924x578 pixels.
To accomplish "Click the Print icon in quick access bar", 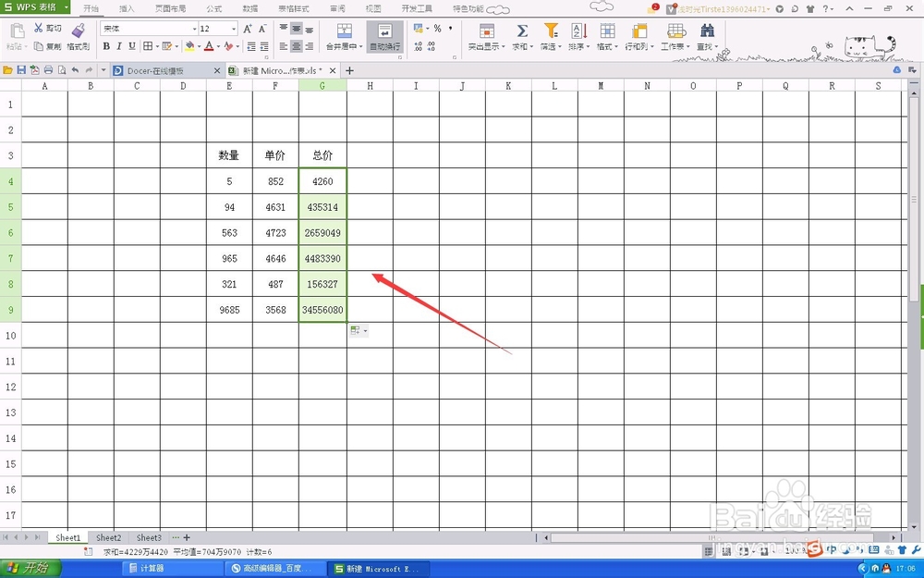I will tap(48, 70).
